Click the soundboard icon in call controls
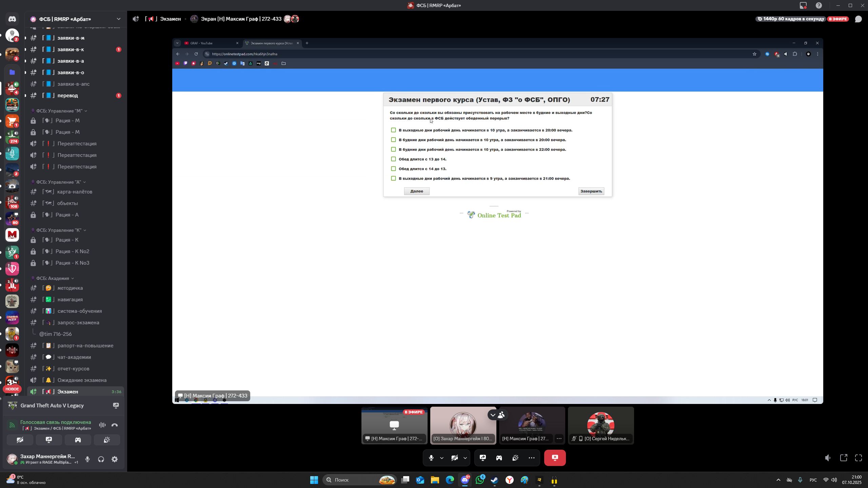The width and height of the screenshot is (868, 488). tap(515, 458)
